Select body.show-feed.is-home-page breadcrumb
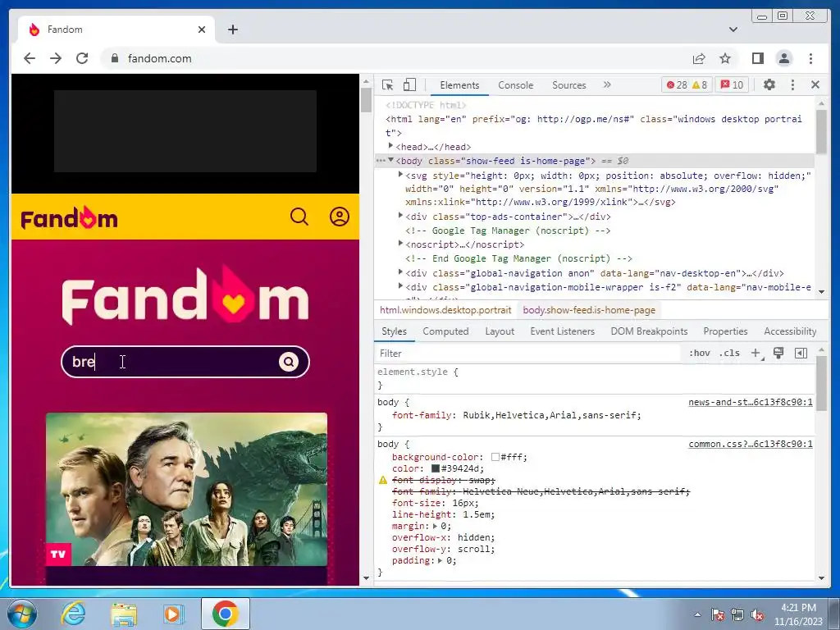The height and width of the screenshot is (630, 840). [x=589, y=310]
